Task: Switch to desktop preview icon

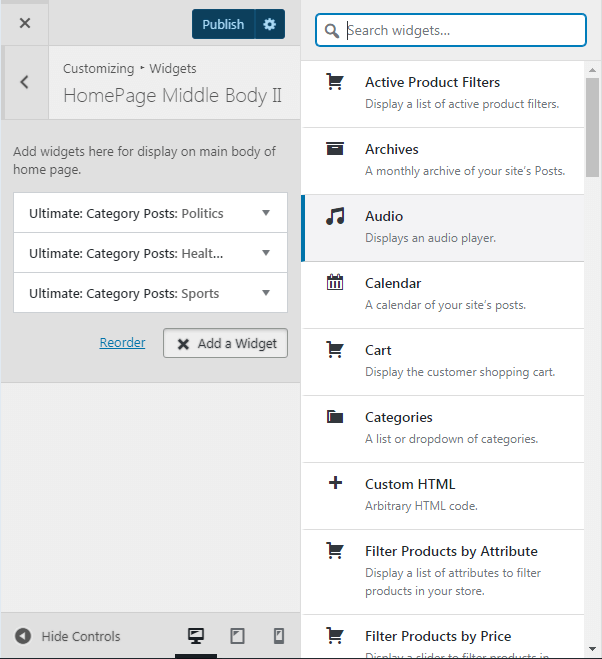Action: pos(196,636)
